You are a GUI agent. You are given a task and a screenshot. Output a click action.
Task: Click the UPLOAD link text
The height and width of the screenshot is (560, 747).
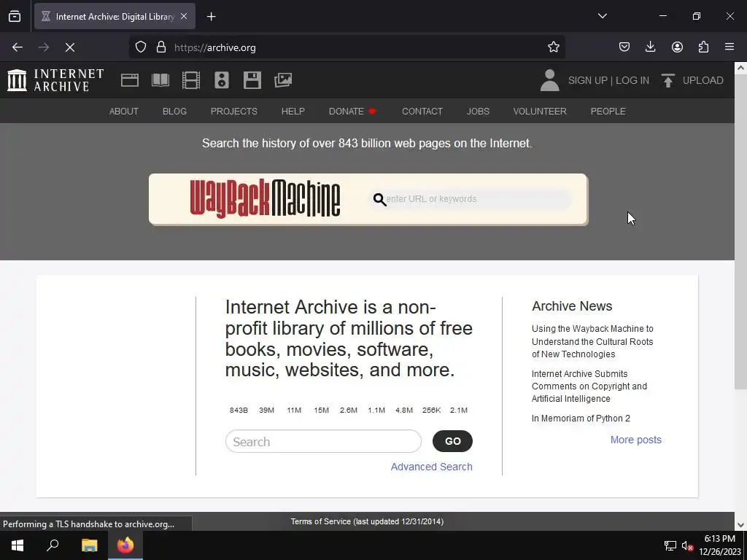(x=703, y=80)
